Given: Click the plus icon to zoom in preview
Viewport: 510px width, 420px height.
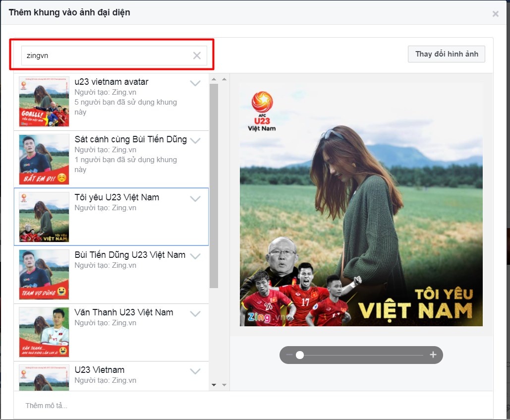Looking at the screenshot, I should [x=433, y=355].
